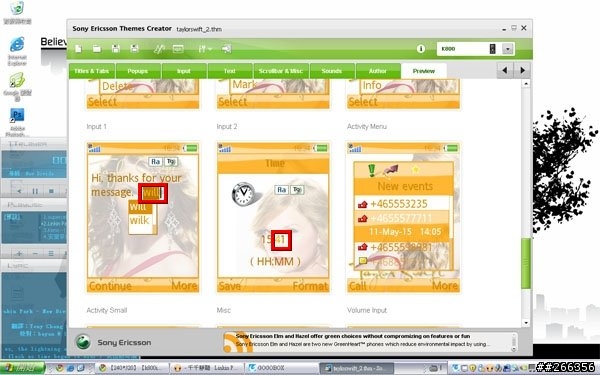Click the Input 1 preview thumbnail

(x=143, y=217)
